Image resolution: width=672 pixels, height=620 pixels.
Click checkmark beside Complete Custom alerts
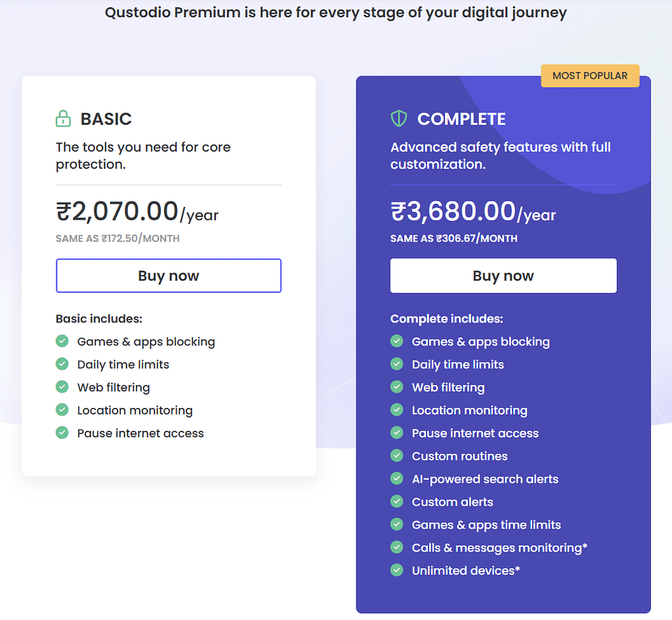397,502
